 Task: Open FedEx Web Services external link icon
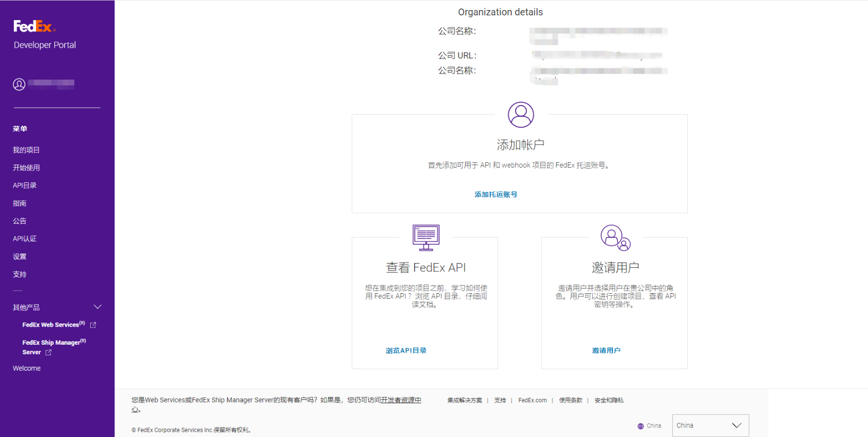tap(93, 325)
